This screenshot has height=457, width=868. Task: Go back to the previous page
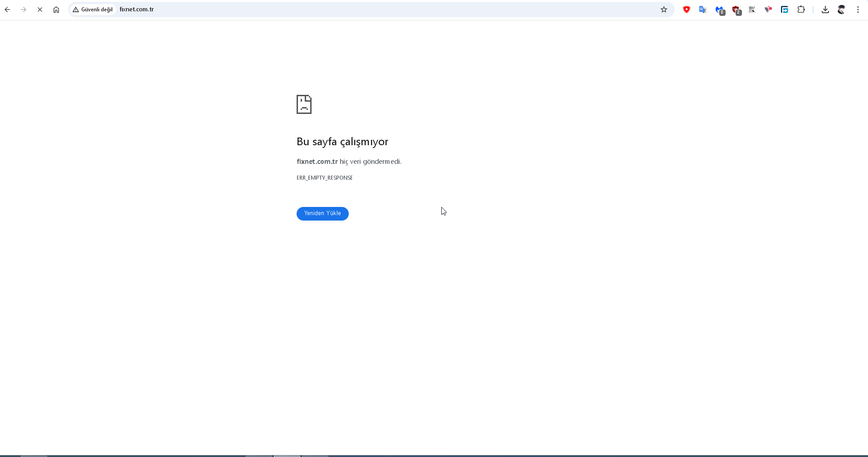(x=7, y=10)
